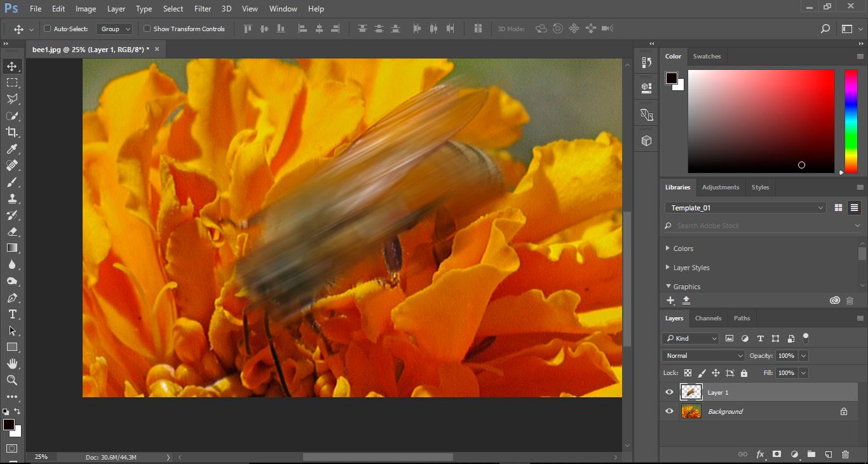868x464 pixels.
Task: Open the Normal blend mode dropdown
Action: [703, 356]
